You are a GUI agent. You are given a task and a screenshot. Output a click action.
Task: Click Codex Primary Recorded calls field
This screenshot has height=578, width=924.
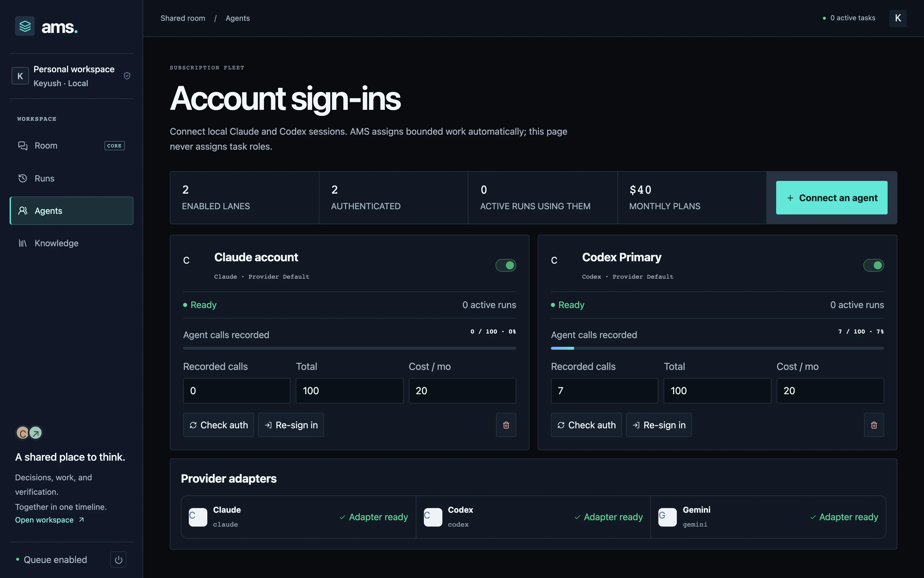click(604, 391)
